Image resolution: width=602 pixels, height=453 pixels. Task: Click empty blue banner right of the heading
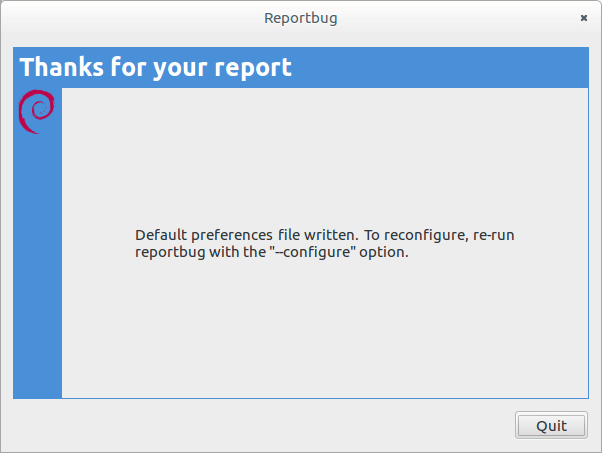click(x=440, y=68)
